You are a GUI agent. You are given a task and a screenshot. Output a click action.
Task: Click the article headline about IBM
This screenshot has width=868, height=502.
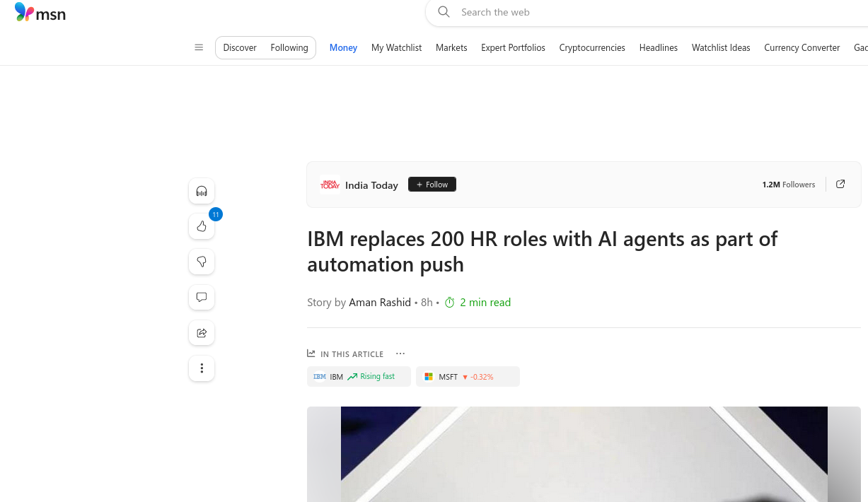pos(542,252)
